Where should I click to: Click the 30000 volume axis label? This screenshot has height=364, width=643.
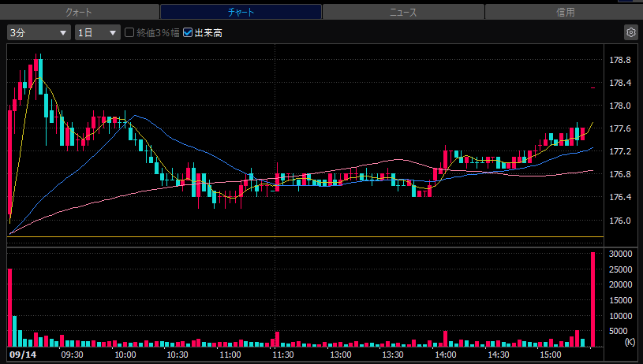(620, 254)
